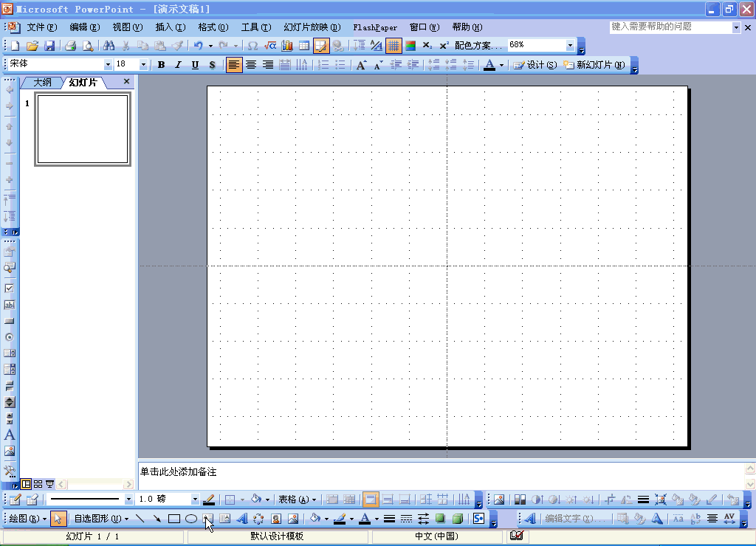
Task: Open the 编辑(E) menu
Action: tap(85, 27)
